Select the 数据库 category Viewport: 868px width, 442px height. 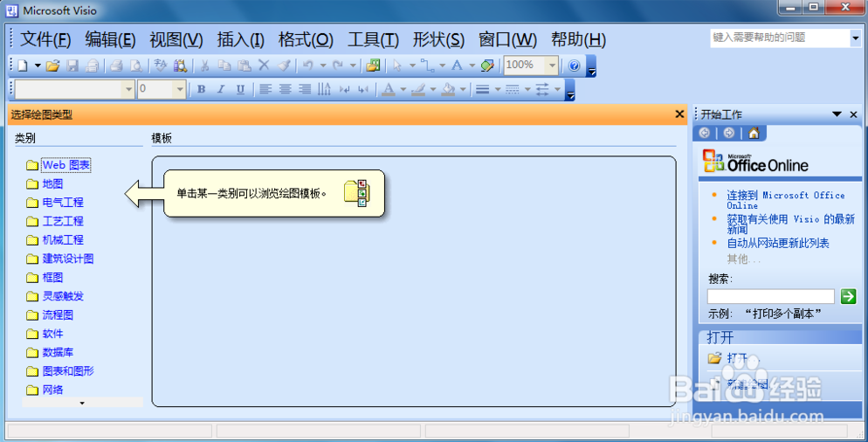(58, 352)
